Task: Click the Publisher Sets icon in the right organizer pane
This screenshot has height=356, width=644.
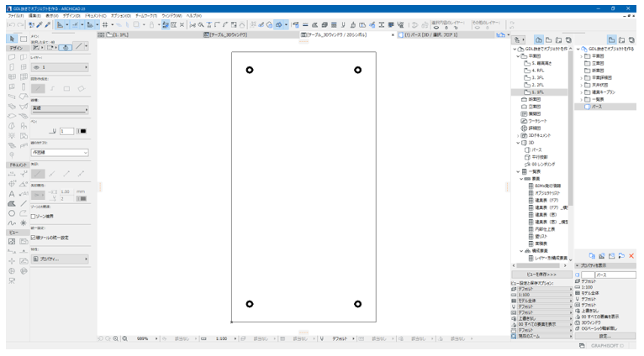Action: pyautogui.click(x=631, y=39)
